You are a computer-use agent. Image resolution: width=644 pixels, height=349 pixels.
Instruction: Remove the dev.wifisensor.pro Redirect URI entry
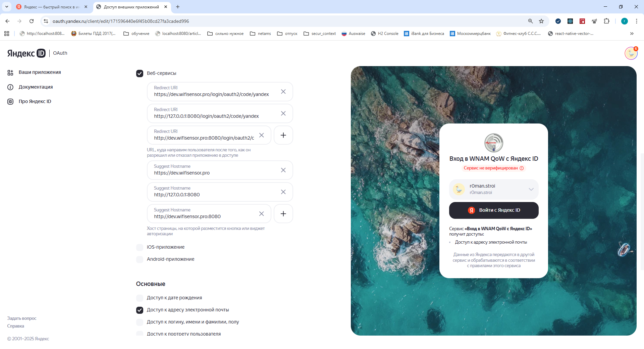[283, 92]
